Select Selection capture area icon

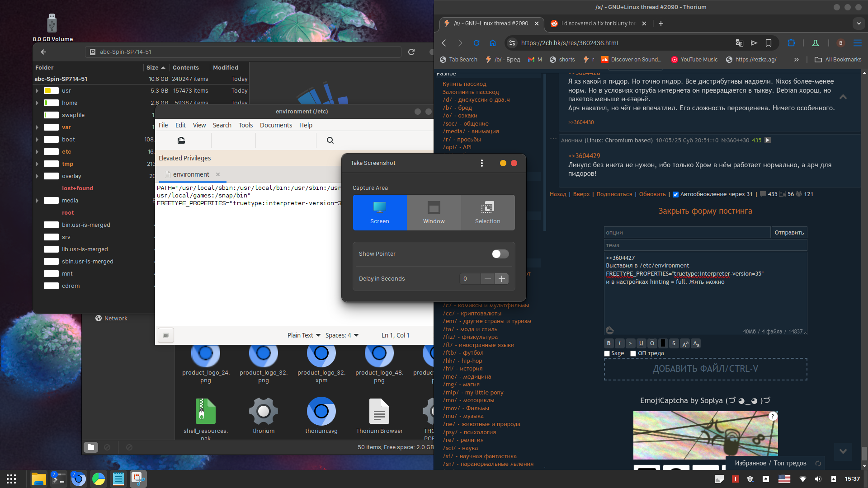pyautogui.click(x=487, y=208)
